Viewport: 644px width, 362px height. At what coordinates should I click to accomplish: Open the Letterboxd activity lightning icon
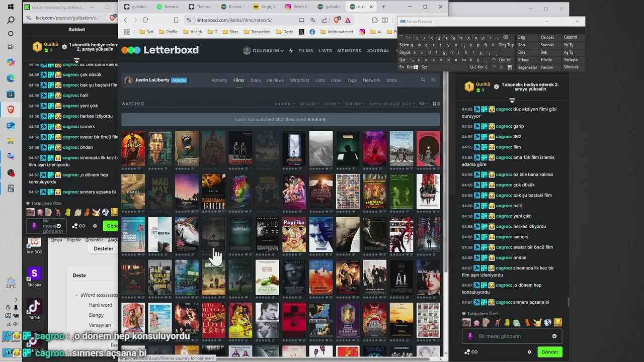[x=291, y=51]
